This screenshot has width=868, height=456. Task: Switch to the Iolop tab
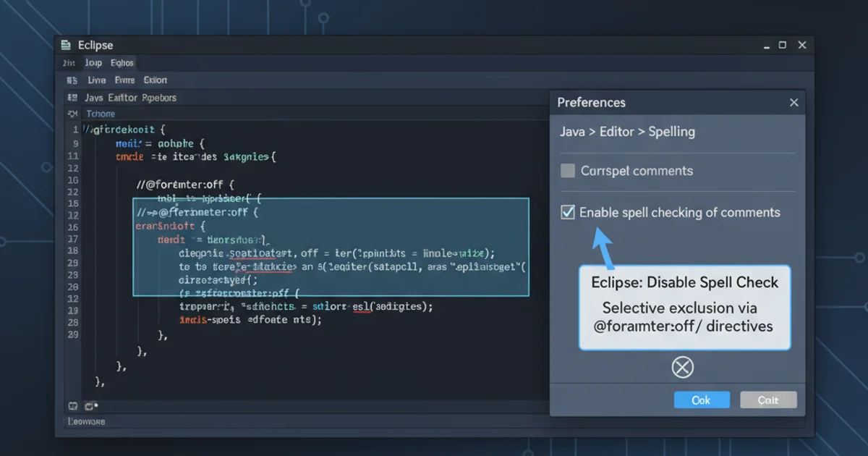tap(93, 63)
